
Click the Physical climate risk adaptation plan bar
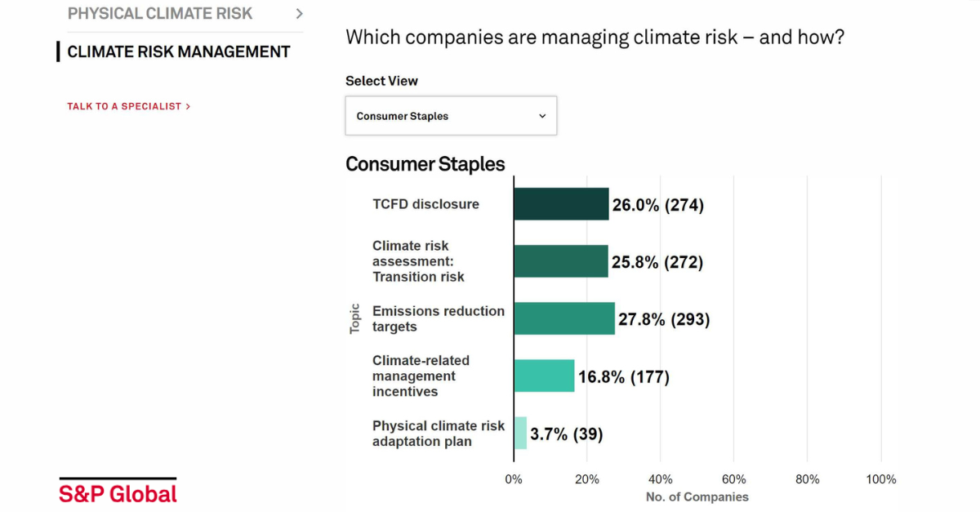click(520, 433)
